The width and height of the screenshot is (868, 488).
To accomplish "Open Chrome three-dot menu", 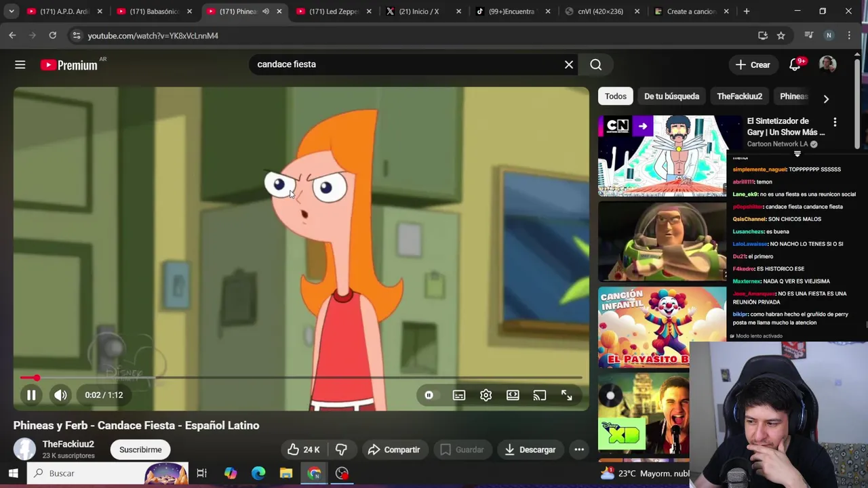I will tap(849, 35).
